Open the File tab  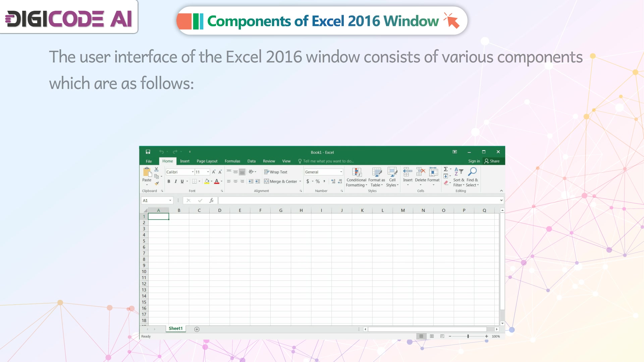click(x=149, y=161)
